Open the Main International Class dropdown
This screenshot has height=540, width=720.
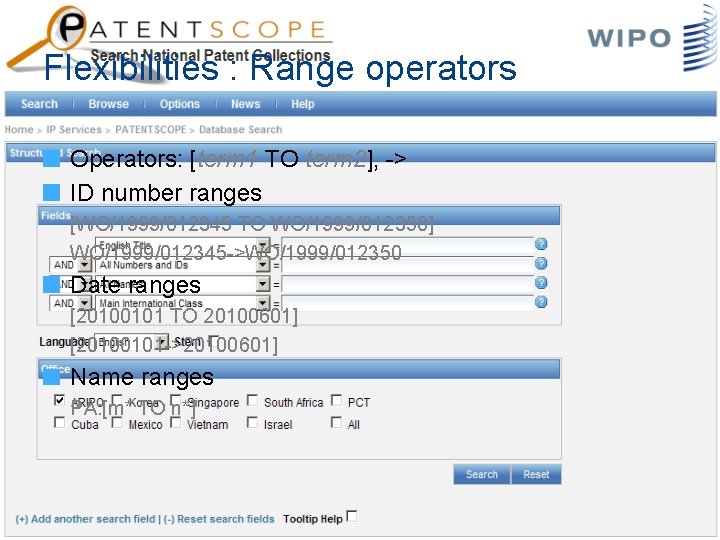coord(263,303)
